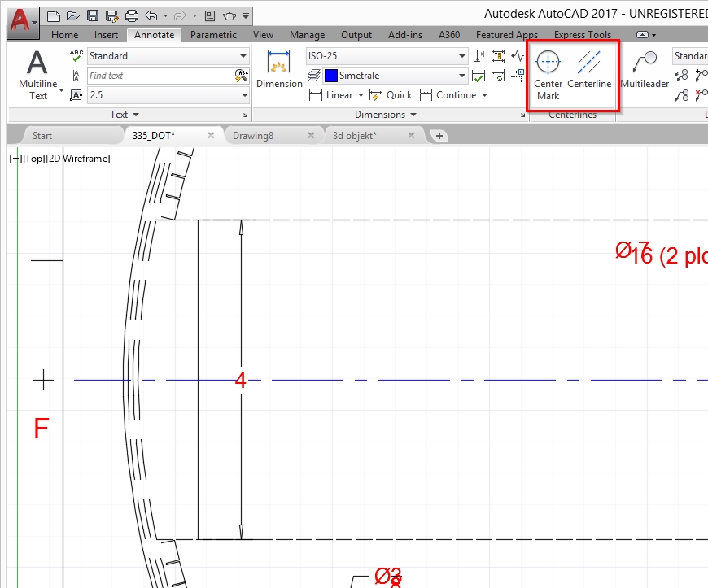Switch to the Parametric ribbon tab
Viewport: 708px width, 588px height.
[213, 35]
